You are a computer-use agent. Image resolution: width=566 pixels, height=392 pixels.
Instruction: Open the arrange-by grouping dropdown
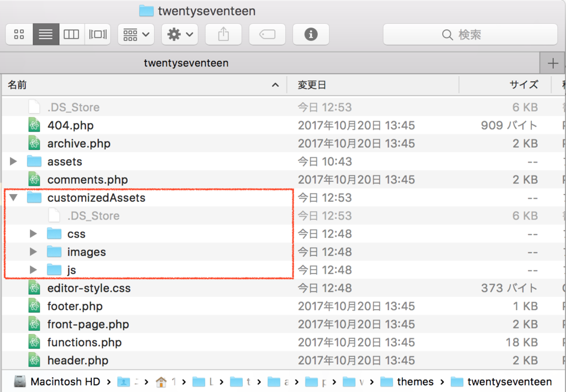click(136, 35)
